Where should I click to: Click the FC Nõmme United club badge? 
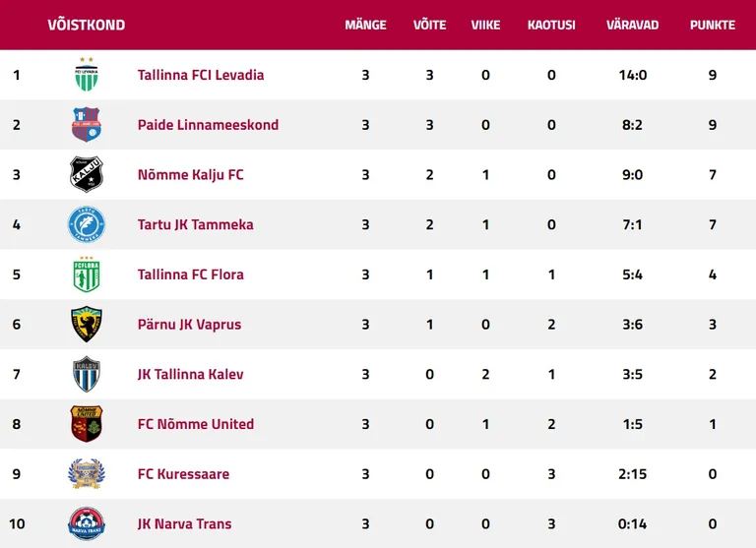click(x=87, y=424)
